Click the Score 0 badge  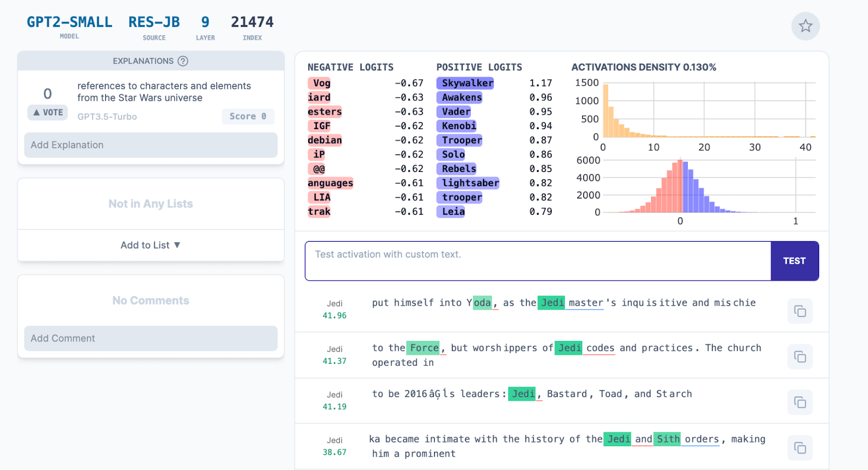click(x=247, y=117)
